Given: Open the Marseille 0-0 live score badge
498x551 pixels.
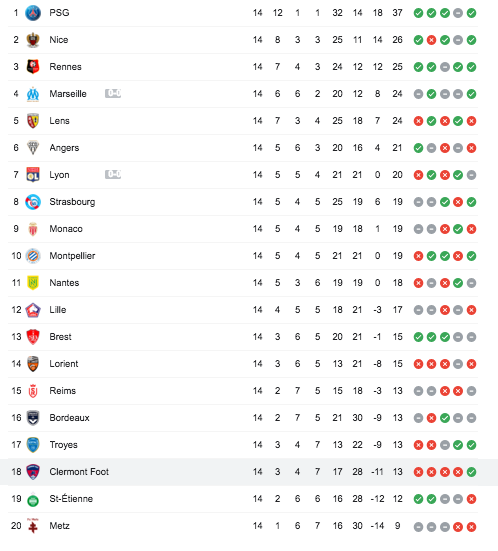Looking at the screenshot, I should tap(113, 93).
